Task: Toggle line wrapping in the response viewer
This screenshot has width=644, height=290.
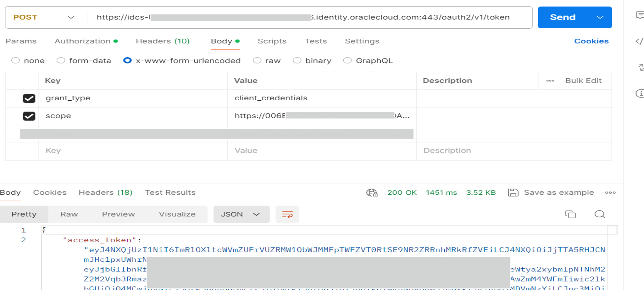Action: (287, 214)
